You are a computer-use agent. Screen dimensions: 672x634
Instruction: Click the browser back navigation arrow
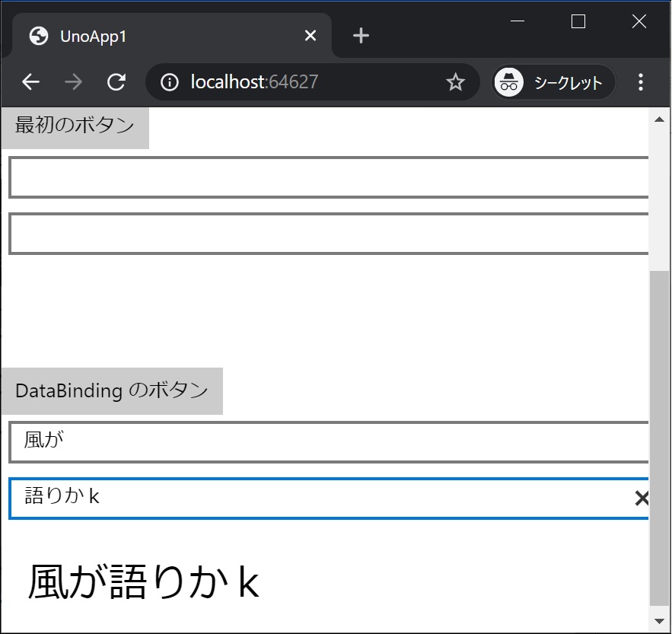30,81
